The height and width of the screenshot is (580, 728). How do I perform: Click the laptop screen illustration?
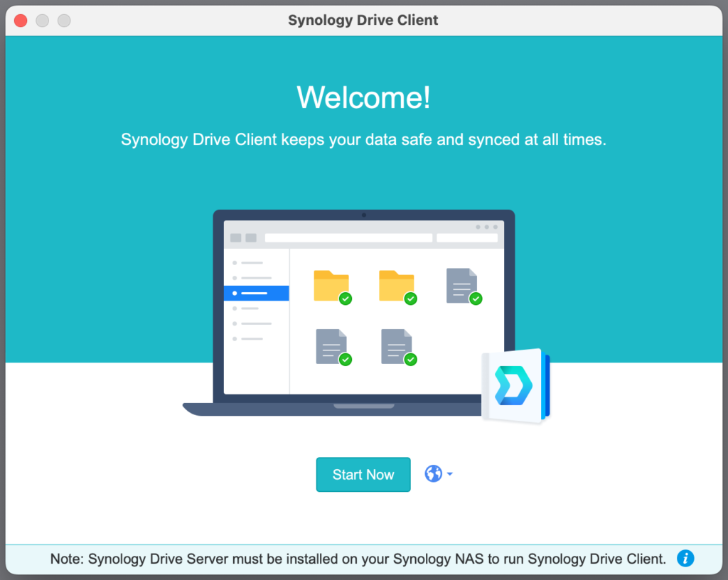tap(363, 306)
